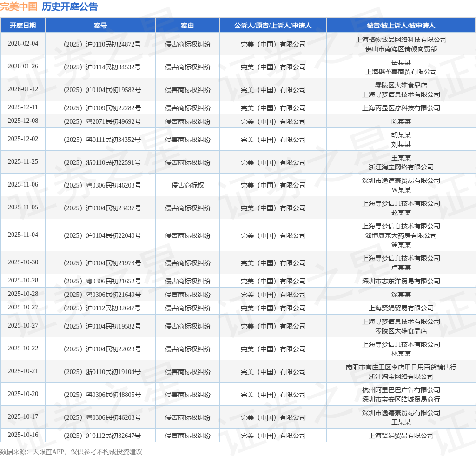476x456 pixels.
Task: Click the '公诉人/原告/上诉人/申请人' column header
Action: [272, 26]
